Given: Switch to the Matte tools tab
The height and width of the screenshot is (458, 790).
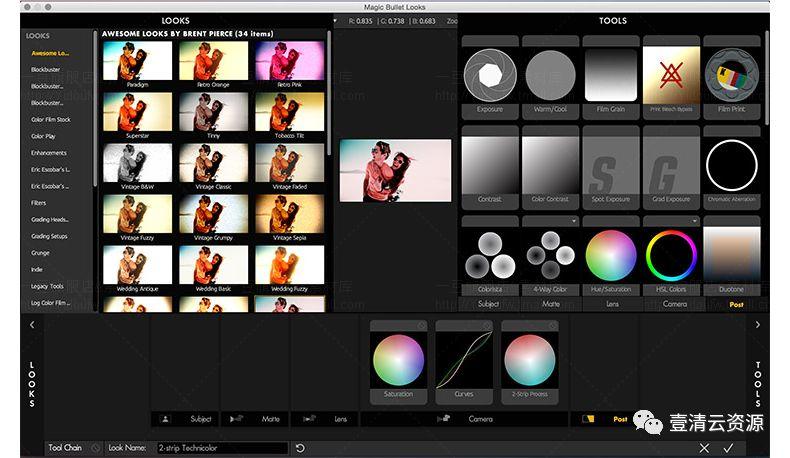Looking at the screenshot, I should (x=551, y=304).
